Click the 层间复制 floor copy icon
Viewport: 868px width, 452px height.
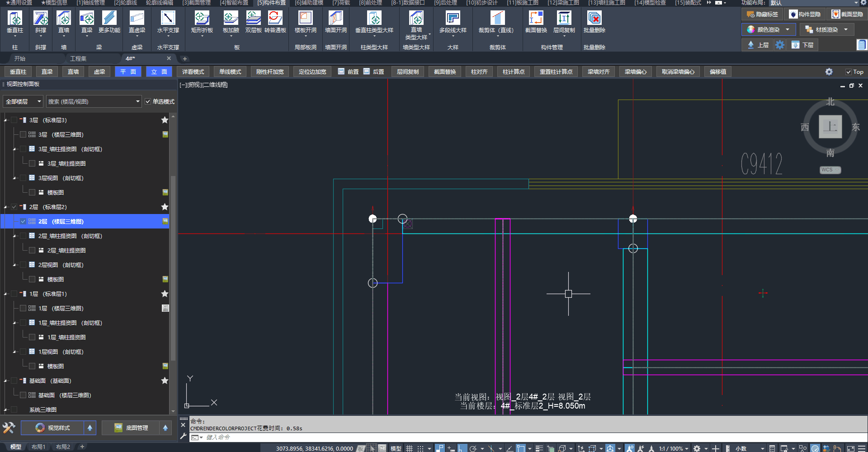pyautogui.click(x=564, y=19)
